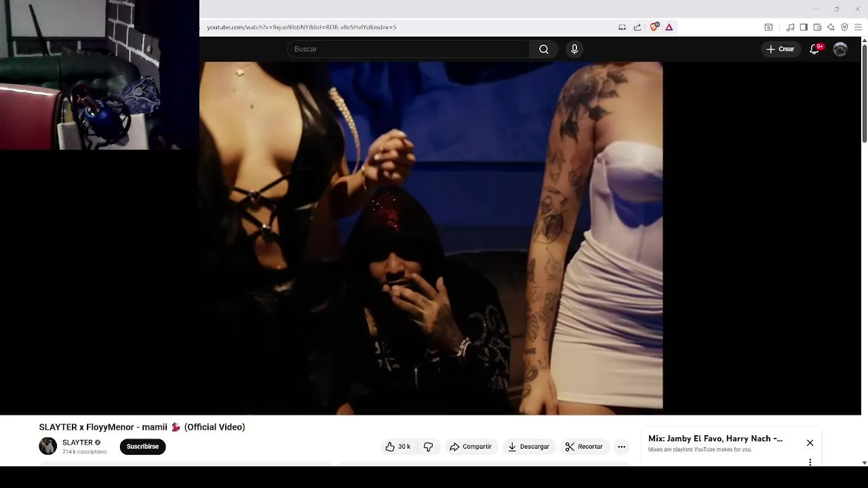Viewport: 868px width, 488px height.
Task: Click the Crear create button
Action: pos(780,49)
